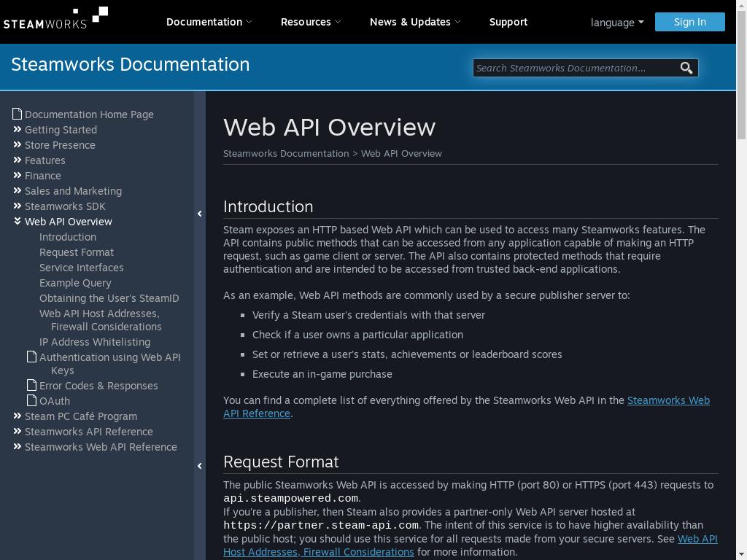Click the Web API Overview breadcrumb text

point(402,153)
